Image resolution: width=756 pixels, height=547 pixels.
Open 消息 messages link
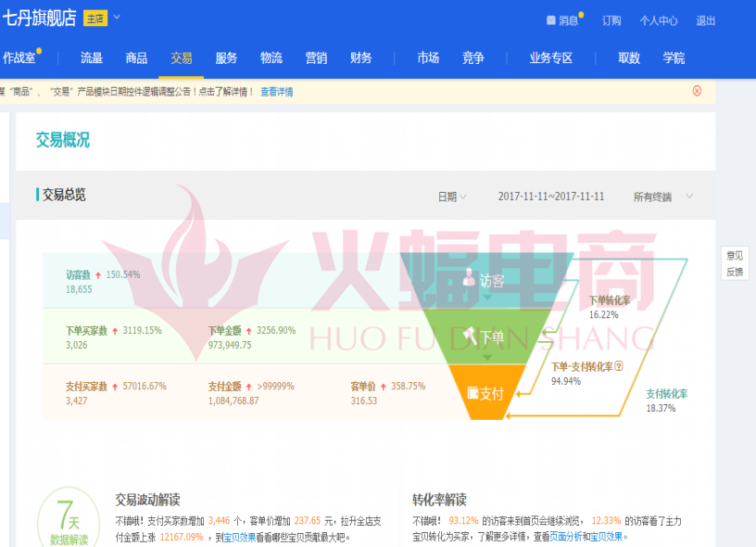[569, 20]
